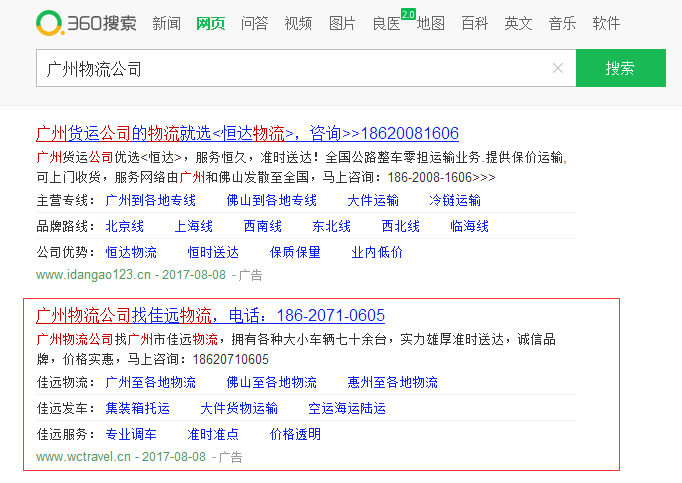Screen dimensions: 682x483
Task: Open the 恒达物流 ad result title
Action: [x=247, y=133]
